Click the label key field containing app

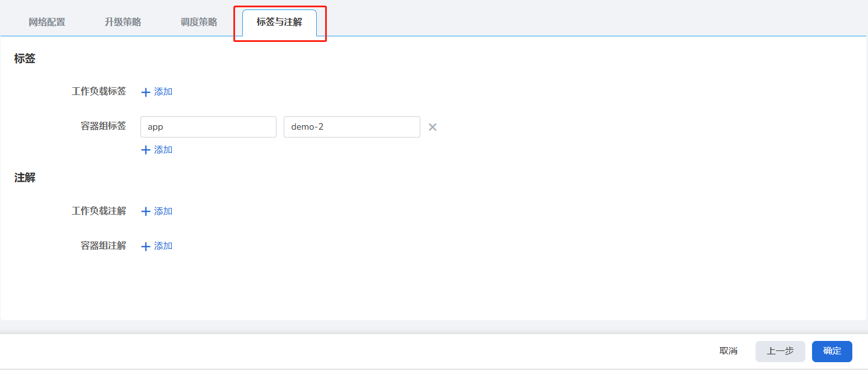(x=208, y=127)
